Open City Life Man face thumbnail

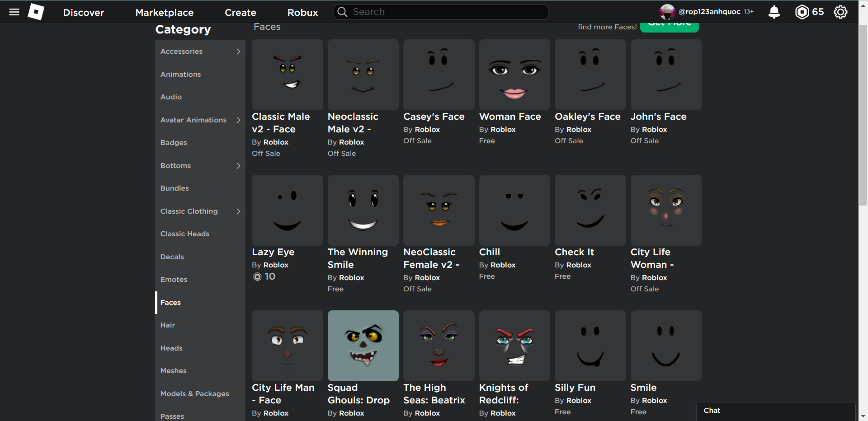coord(288,346)
